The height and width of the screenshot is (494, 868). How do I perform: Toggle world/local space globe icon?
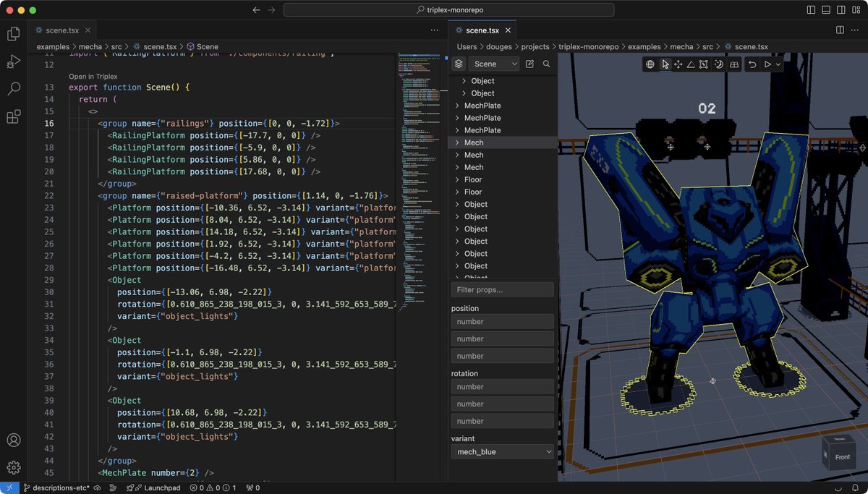(650, 64)
